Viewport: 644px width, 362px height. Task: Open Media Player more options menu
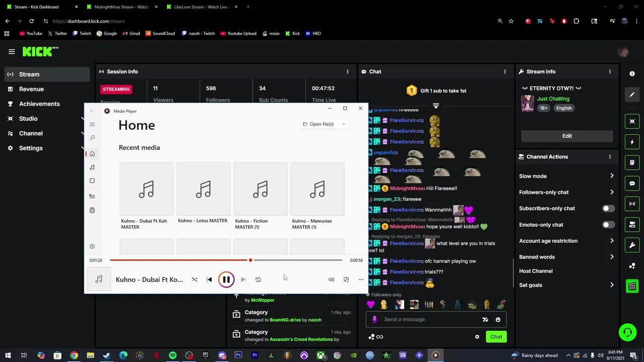[x=361, y=280]
